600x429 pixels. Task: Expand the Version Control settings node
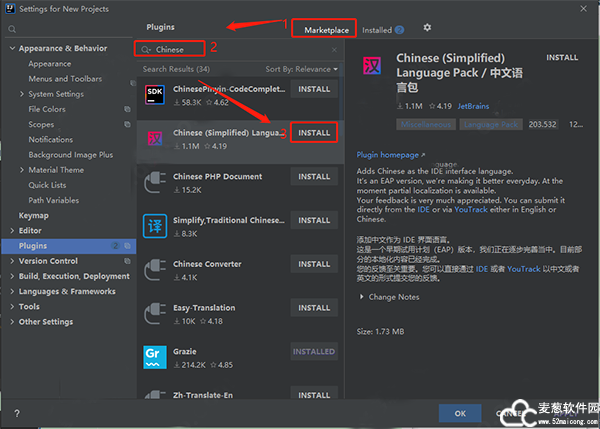(x=12, y=261)
